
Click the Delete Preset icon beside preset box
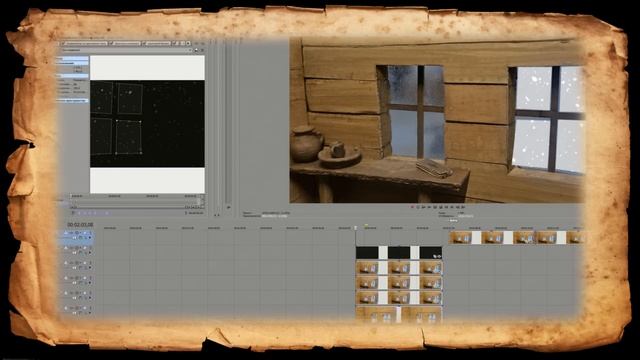coord(202,50)
